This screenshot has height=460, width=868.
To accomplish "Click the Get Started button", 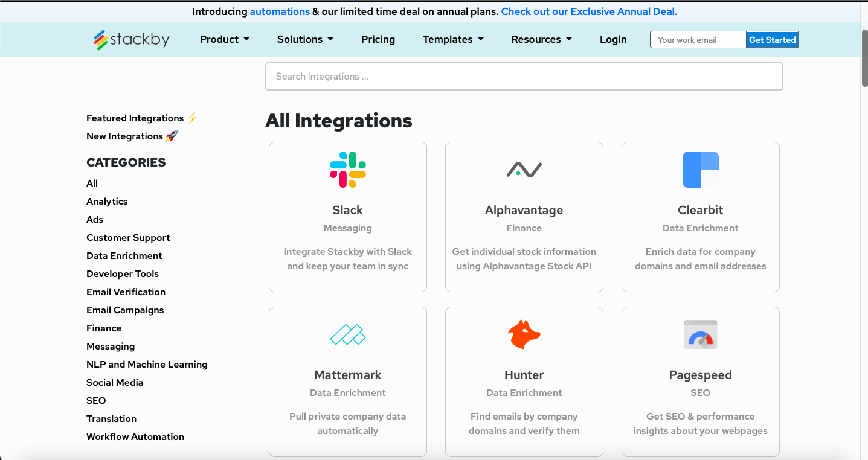I will coord(773,40).
